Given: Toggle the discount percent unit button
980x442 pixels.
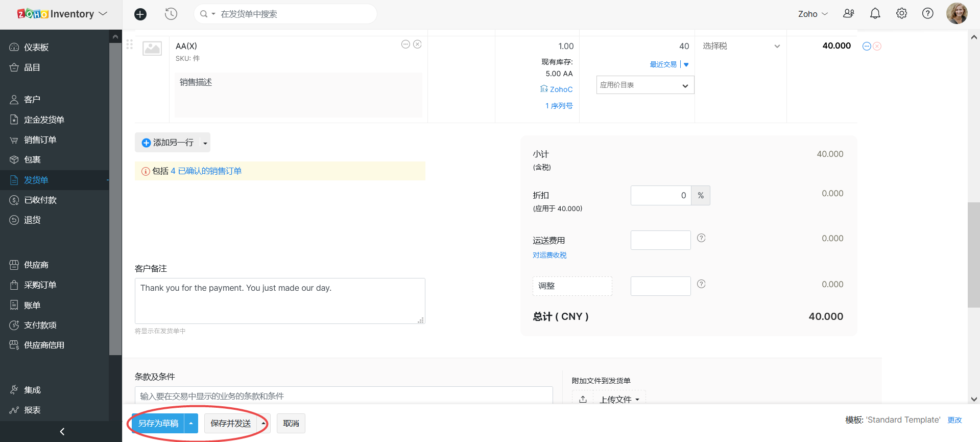Looking at the screenshot, I should pos(701,196).
